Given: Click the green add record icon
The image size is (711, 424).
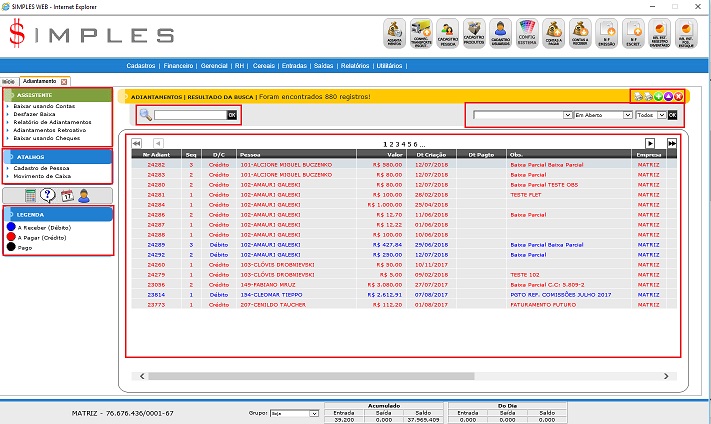Looking at the screenshot, I should [657, 96].
